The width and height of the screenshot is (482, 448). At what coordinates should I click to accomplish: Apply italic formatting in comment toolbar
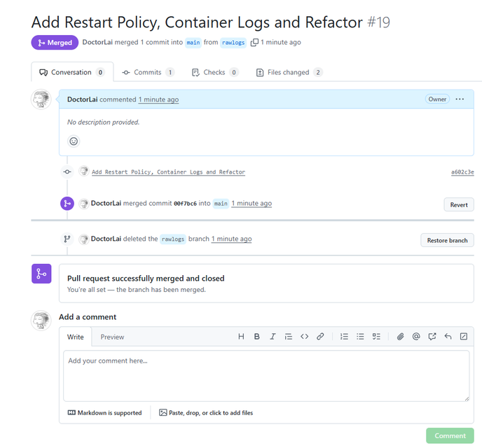[x=273, y=337]
